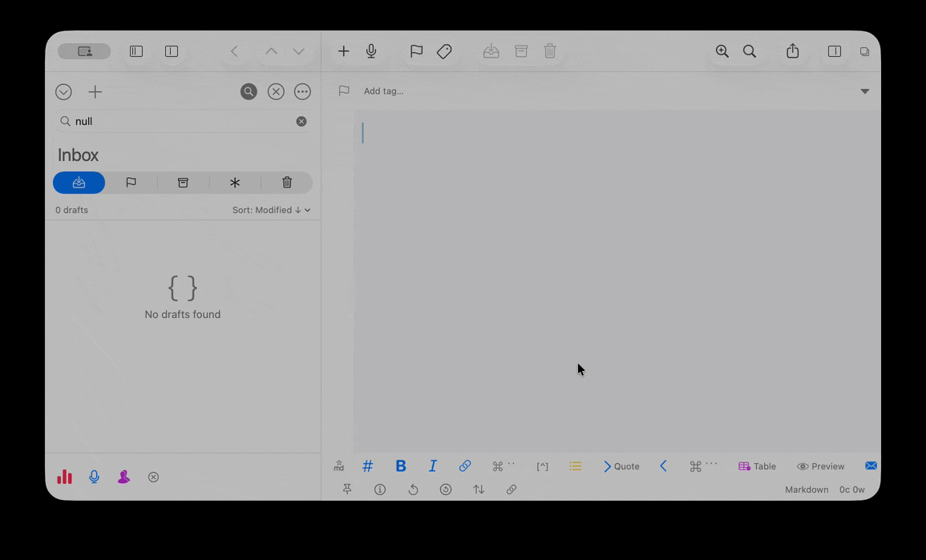926x560 pixels.
Task: Open the circled ellipsis options menu
Action: coord(302,91)
